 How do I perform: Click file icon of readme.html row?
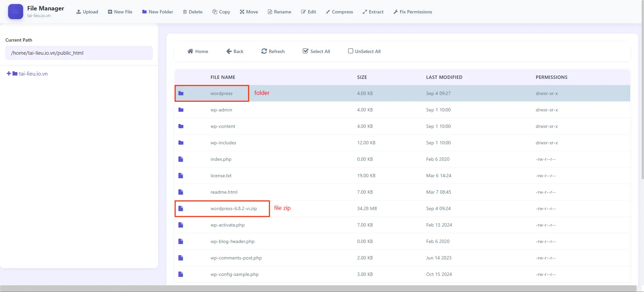(x=181, y=192)
